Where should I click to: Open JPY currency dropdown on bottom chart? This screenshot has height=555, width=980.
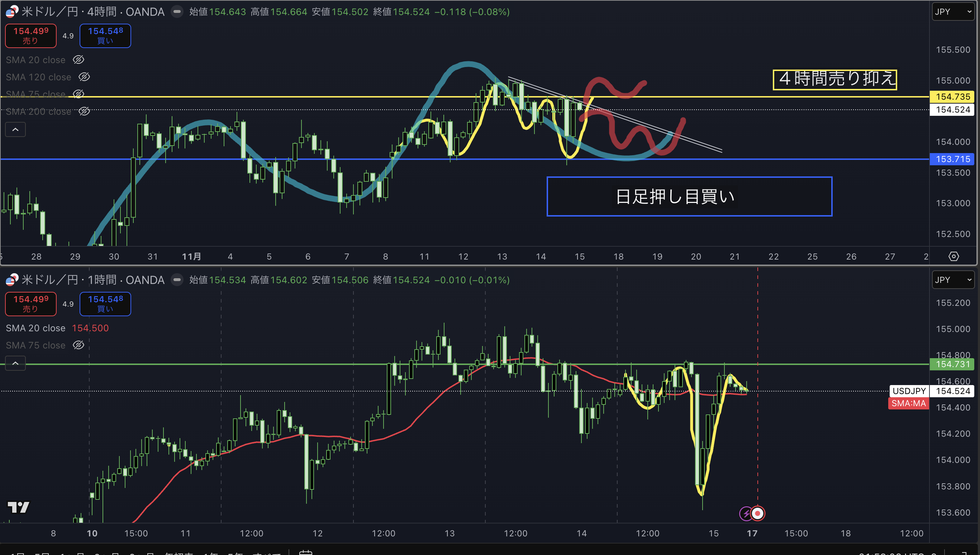(952, 280)
